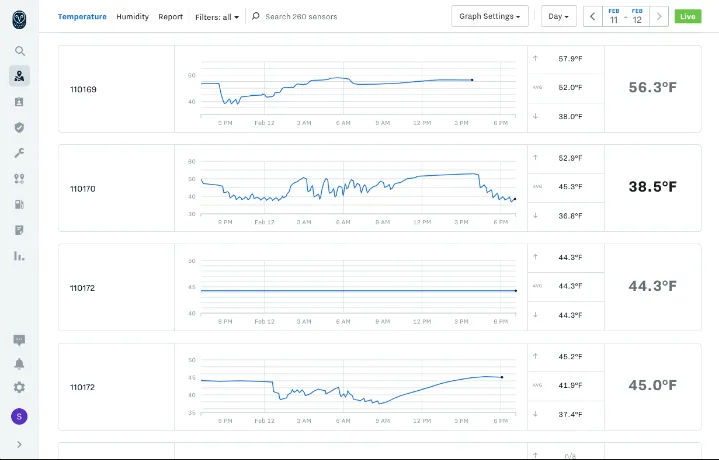Viewport: 719px width, 460px height.
Task: Switch to the Report tab
Action: 171,17
